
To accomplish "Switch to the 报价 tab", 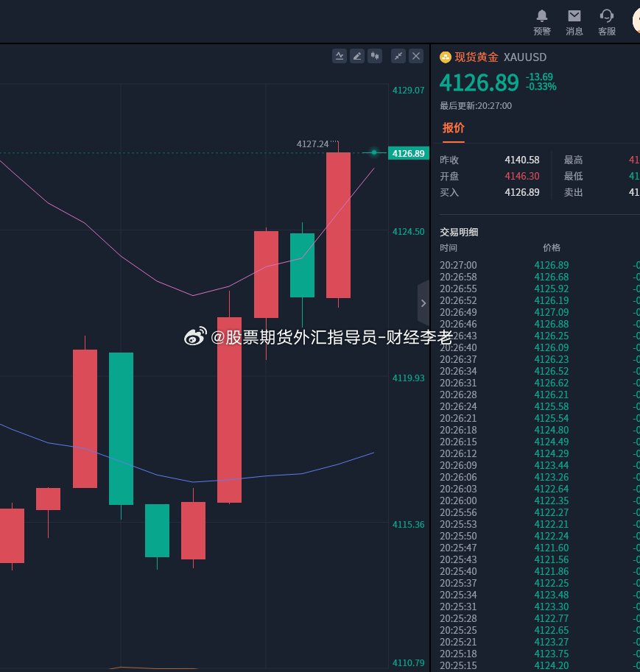I will (x=454, y=128).
